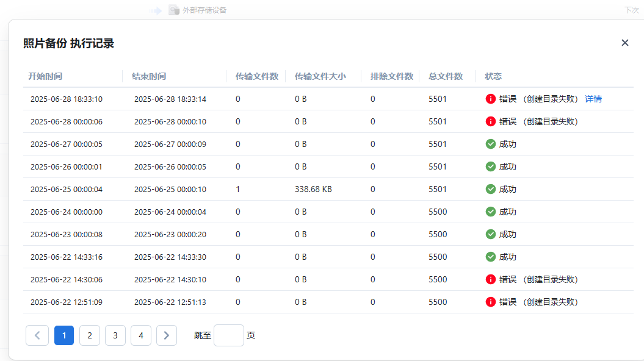Click 5501 total files on 2025-06-25 row
644x361 pixels.
tap(438, 189)
